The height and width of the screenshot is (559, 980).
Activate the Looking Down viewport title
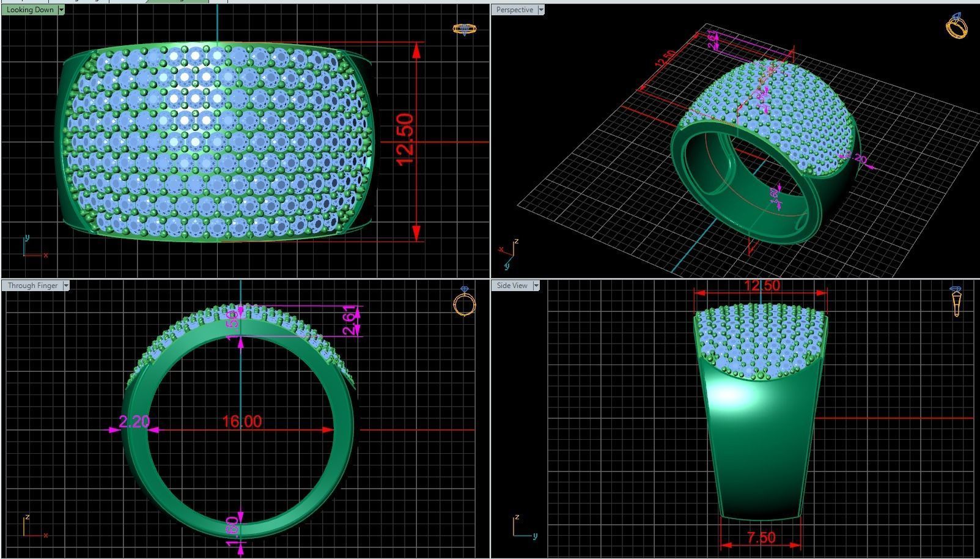[x=30, y=10]
